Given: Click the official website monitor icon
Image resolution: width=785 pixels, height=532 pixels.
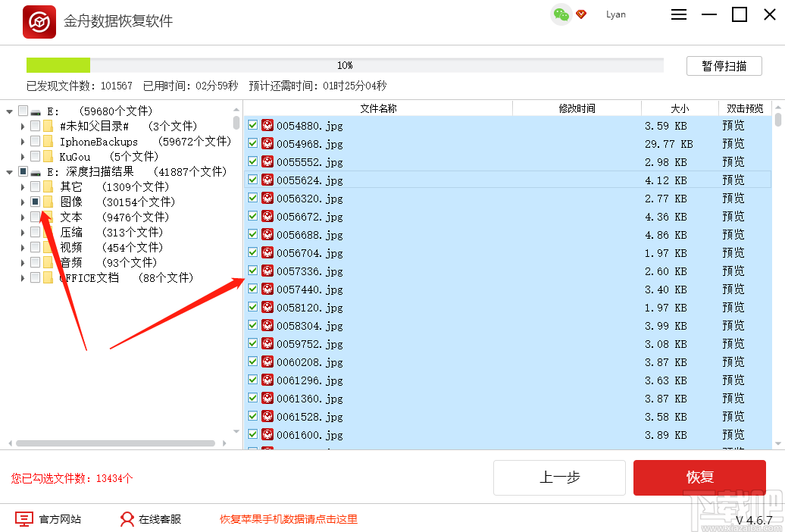Looking at the screenshot, I should (x=24, y=519).
